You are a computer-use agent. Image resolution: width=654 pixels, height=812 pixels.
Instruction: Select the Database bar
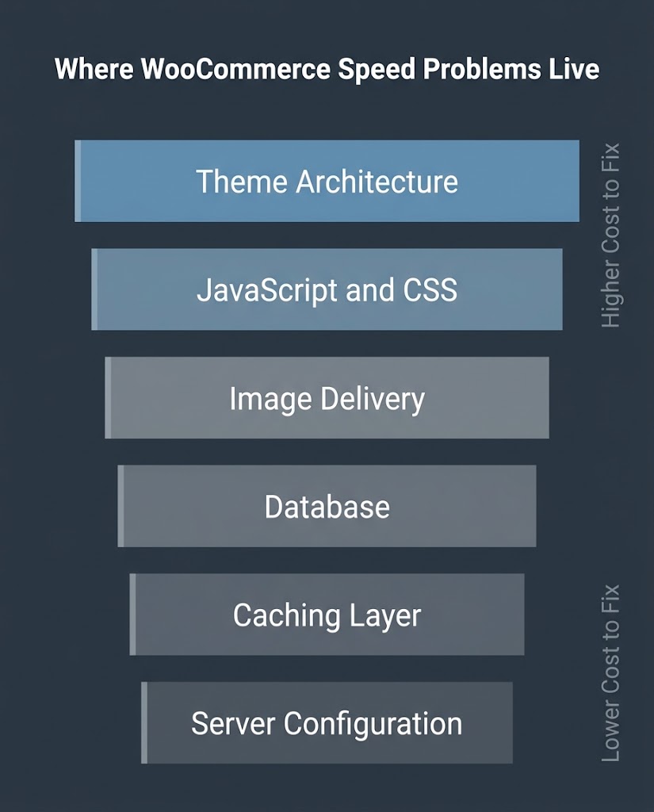(327, 506)
